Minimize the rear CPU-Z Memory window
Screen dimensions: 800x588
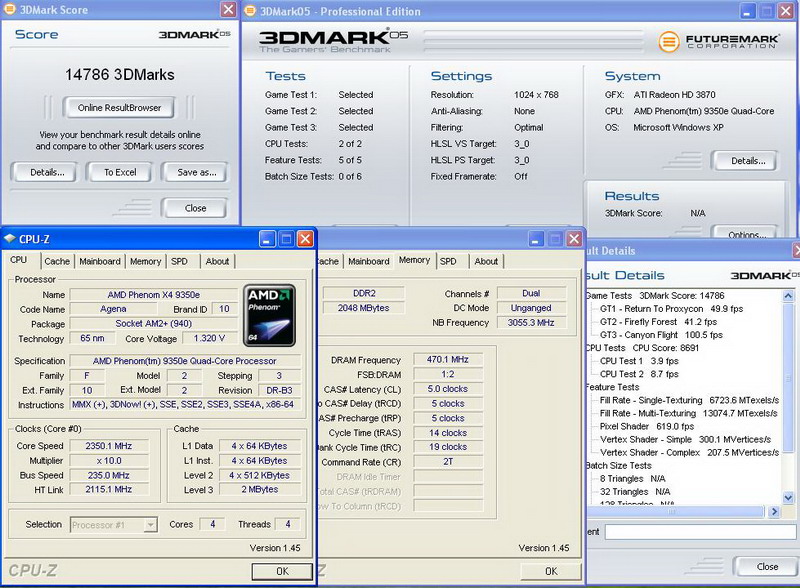(536, 239)
